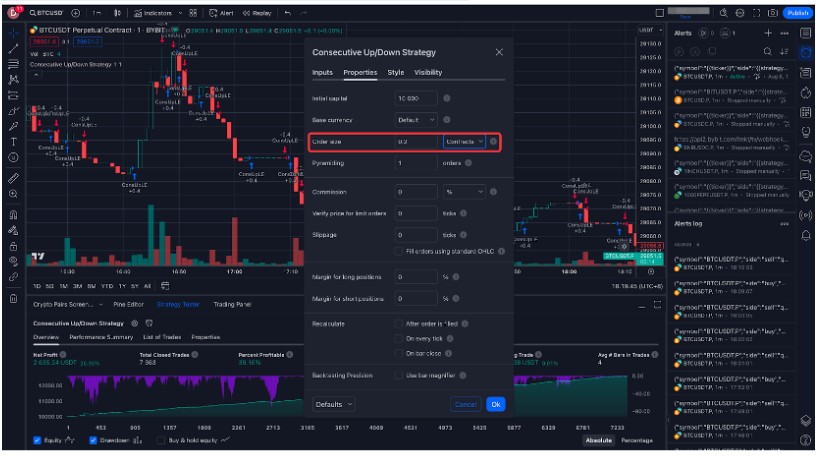This screenshot has width=816, height=457.
Task: Show info icon beside Order size Contracts
Action: [493, 142]
